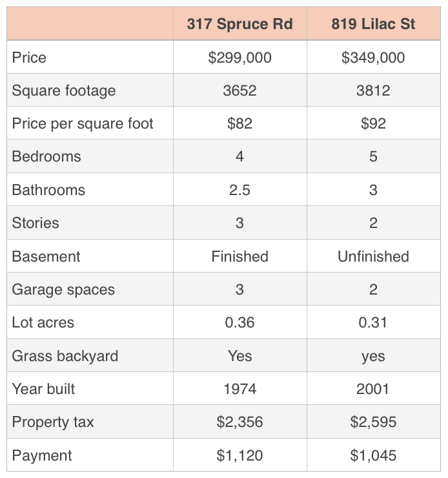The height and width of the screenshot is (478, 448).
Task: Click the $2,356 property tax cell
Action: (x=240, y=422)
